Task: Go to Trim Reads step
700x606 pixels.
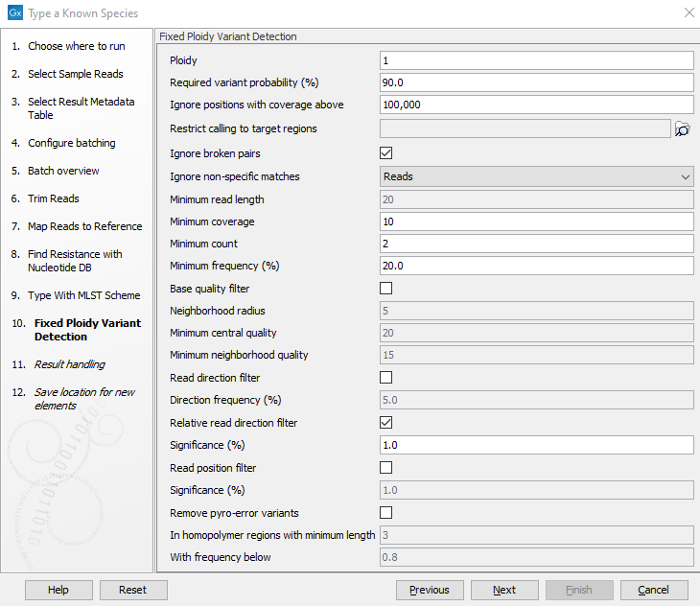Action: (54, 198)
